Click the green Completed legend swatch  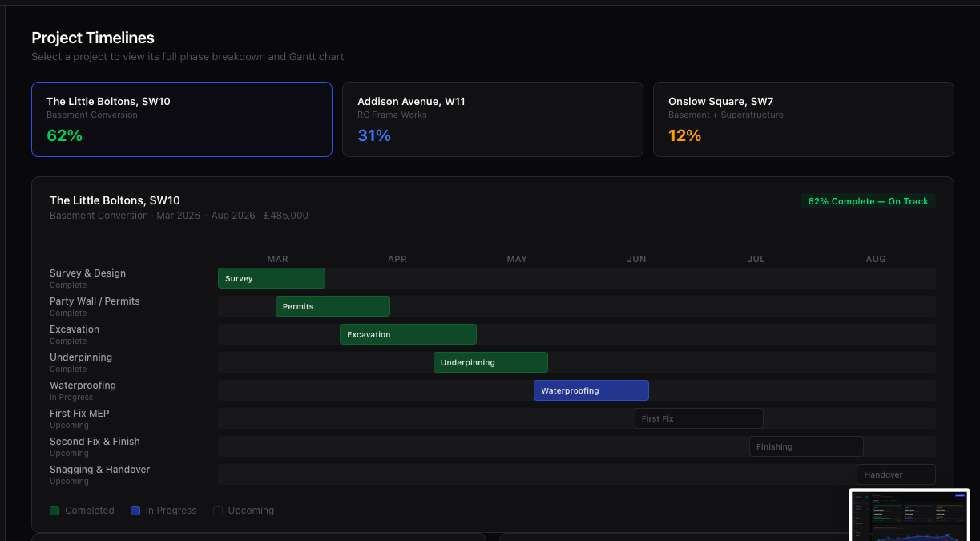click(54, 511)
